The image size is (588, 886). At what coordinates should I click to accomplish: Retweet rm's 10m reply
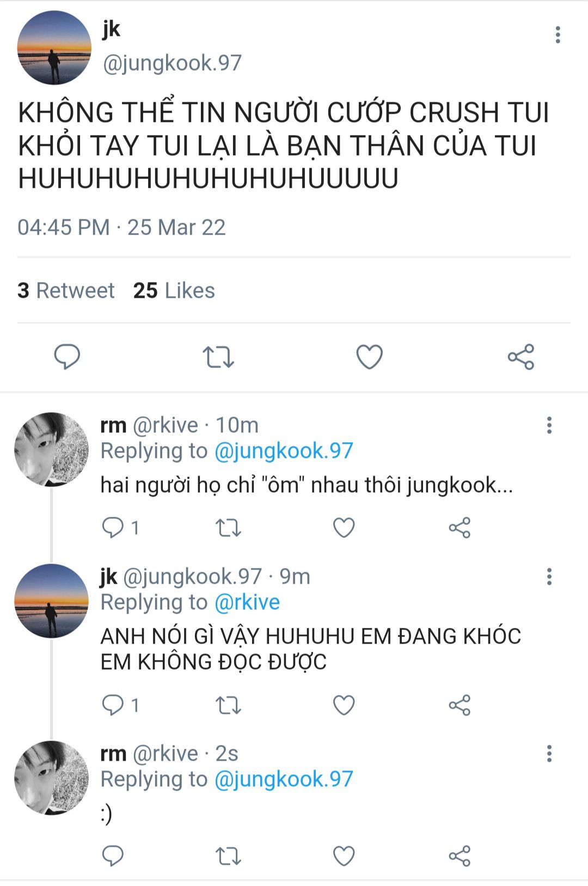click(228, 528)
